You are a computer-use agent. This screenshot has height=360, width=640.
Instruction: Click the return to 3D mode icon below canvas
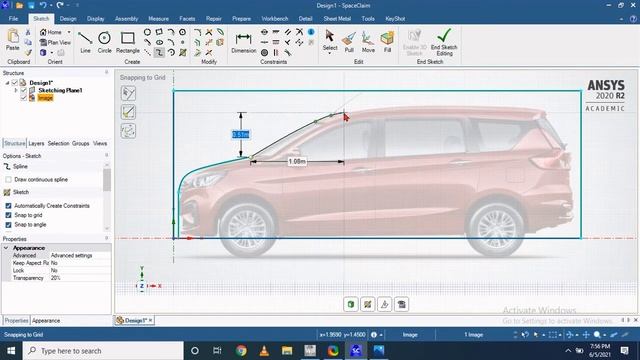[x=351, y=304]
